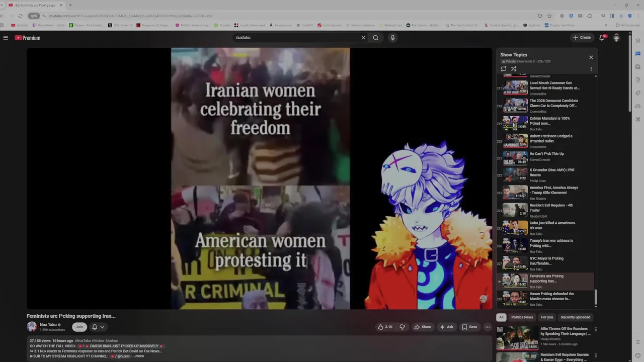The image size is (644, 362).
Task: Open the ChatGPT bookmark
Action: click(x=304, y=25)
